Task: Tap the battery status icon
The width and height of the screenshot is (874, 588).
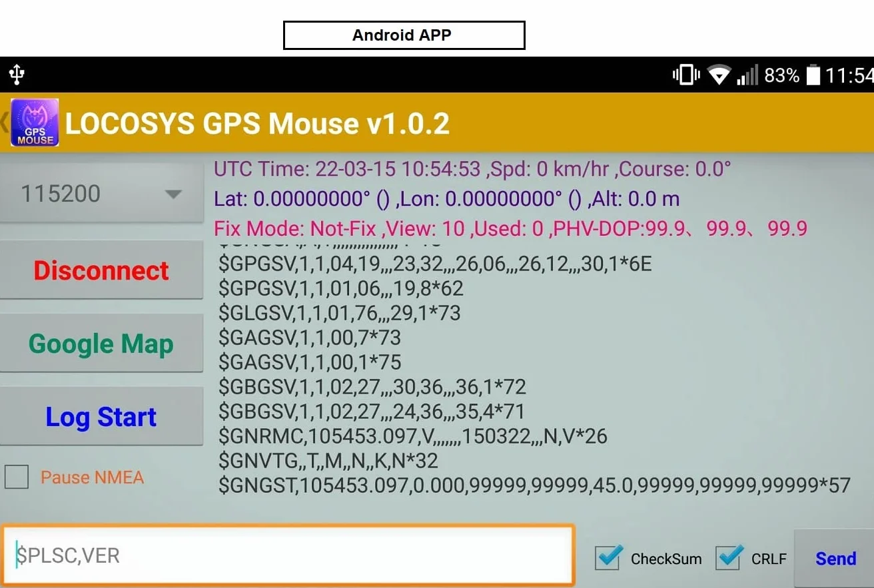Action: point(813,75)
